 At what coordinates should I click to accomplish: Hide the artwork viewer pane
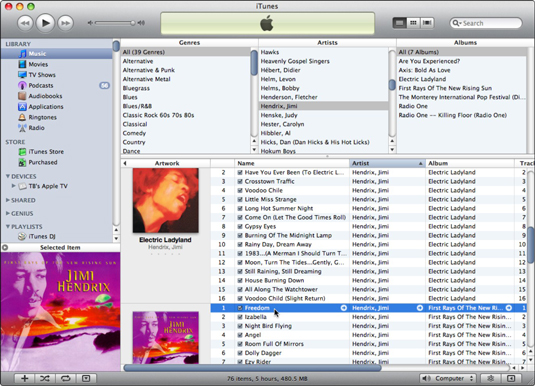coord(86,378)
